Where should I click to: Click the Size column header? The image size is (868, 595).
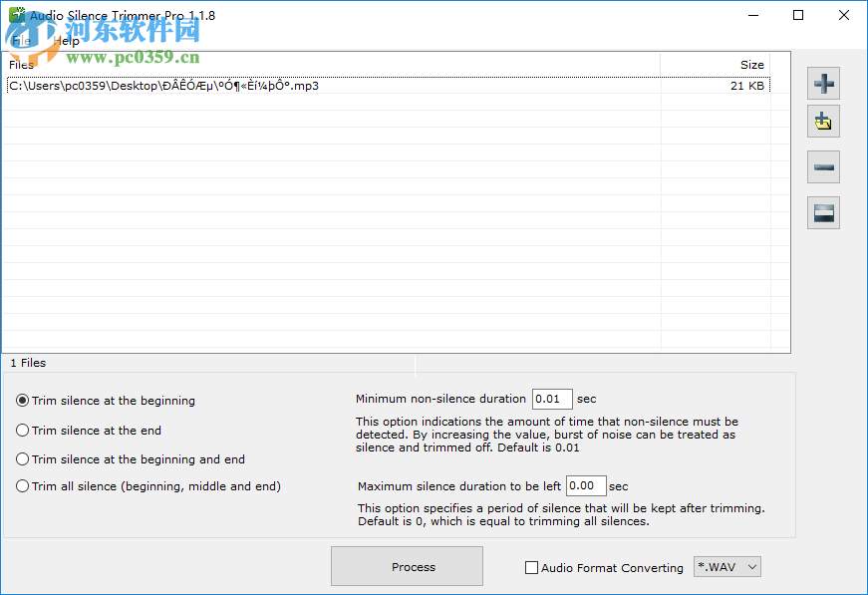tap(751, 64)
